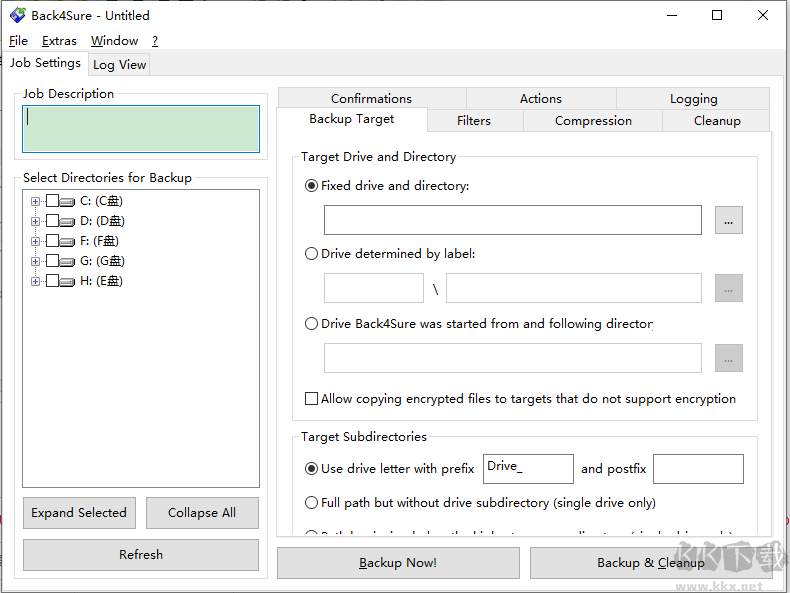Open the Actions tab

point(541,98)
